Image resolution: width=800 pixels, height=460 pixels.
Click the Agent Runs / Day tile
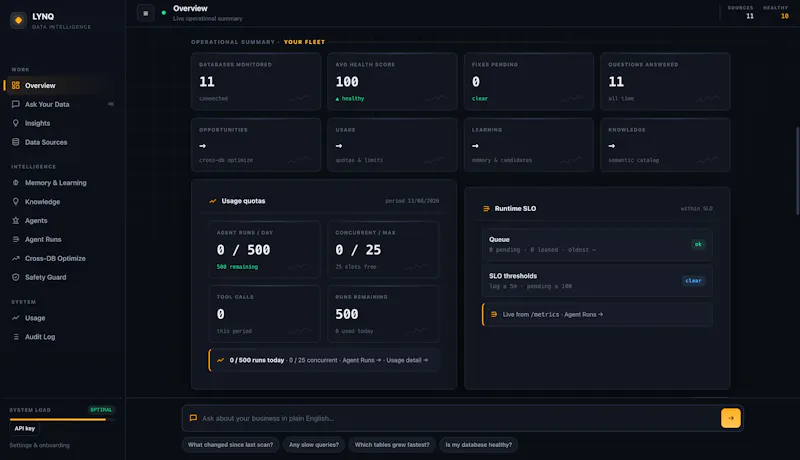point(264,249)
